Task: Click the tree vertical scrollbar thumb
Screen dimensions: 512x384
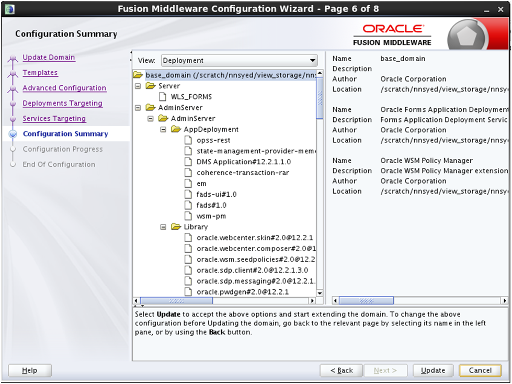Action: 320,98
